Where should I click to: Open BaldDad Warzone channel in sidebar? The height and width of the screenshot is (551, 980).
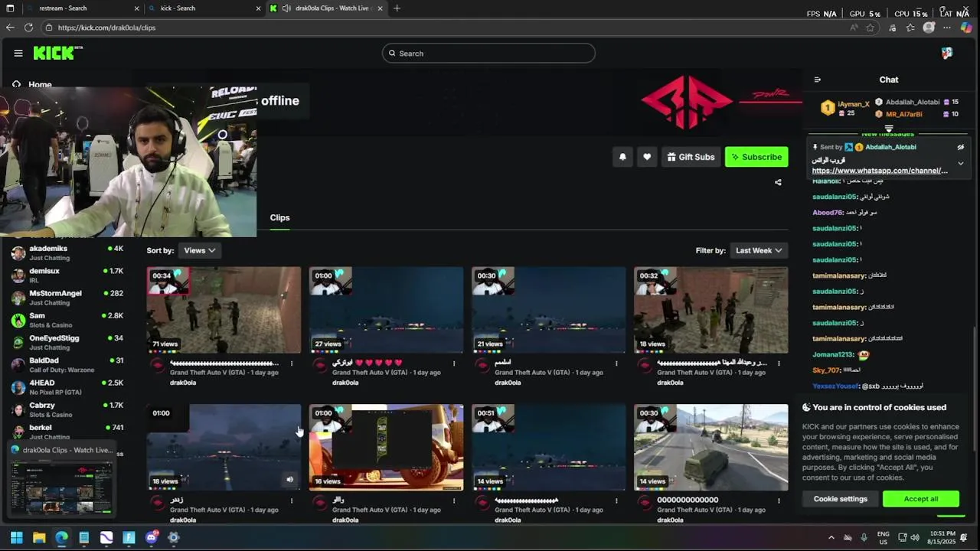point(67,365)
